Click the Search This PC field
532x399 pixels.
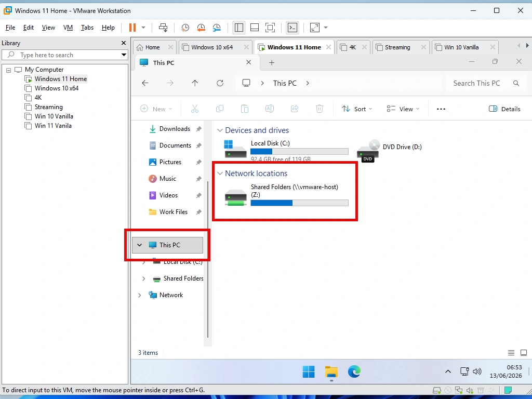[x=485, y=83]
